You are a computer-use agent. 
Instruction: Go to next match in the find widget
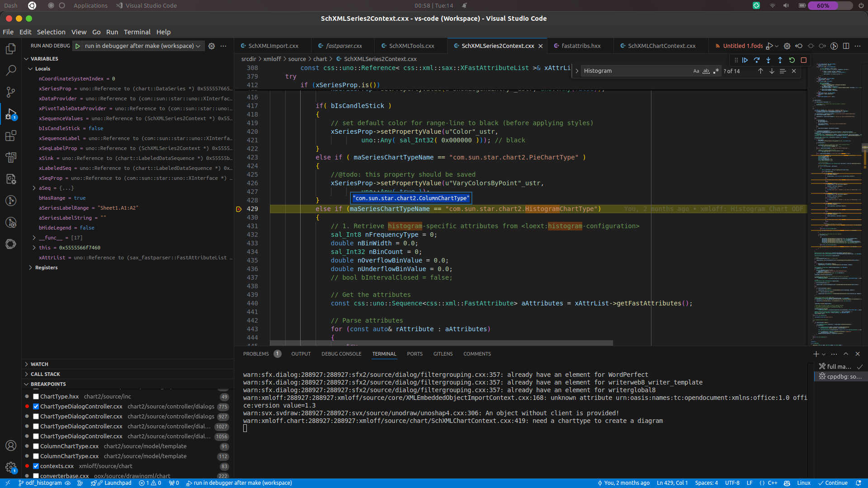[772, 71]
